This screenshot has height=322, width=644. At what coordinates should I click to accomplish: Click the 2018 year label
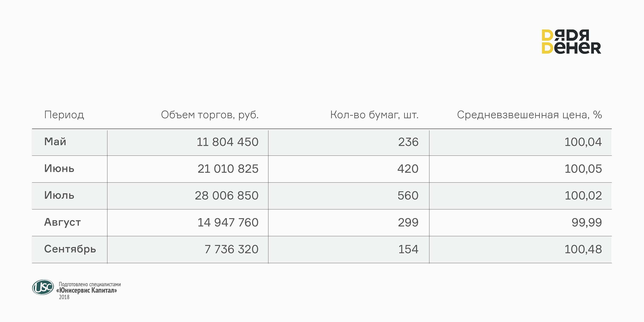(64, 297)
